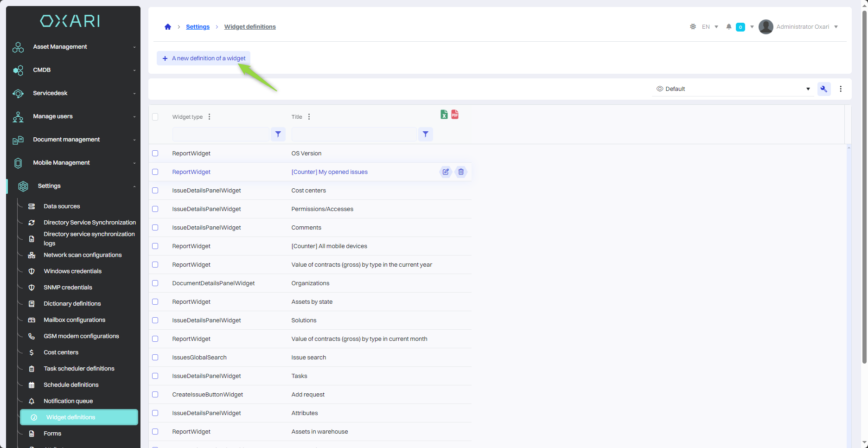
Task: Toggle the select-all header checkbox
Action: pyautogui.click(x=155, y=117)
